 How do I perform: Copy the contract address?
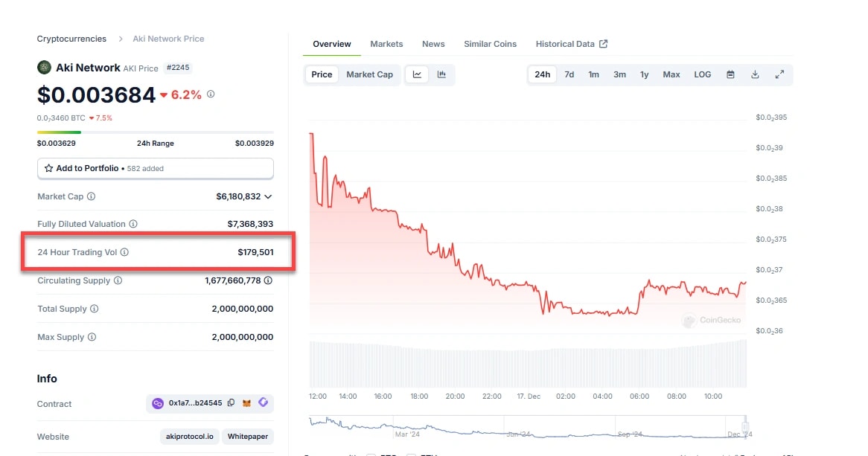point(232,403)
